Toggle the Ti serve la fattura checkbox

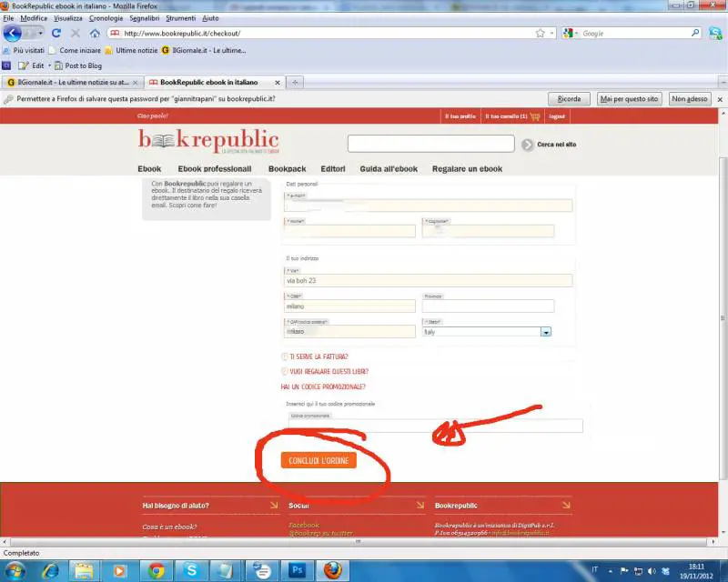tap(285, 356)
